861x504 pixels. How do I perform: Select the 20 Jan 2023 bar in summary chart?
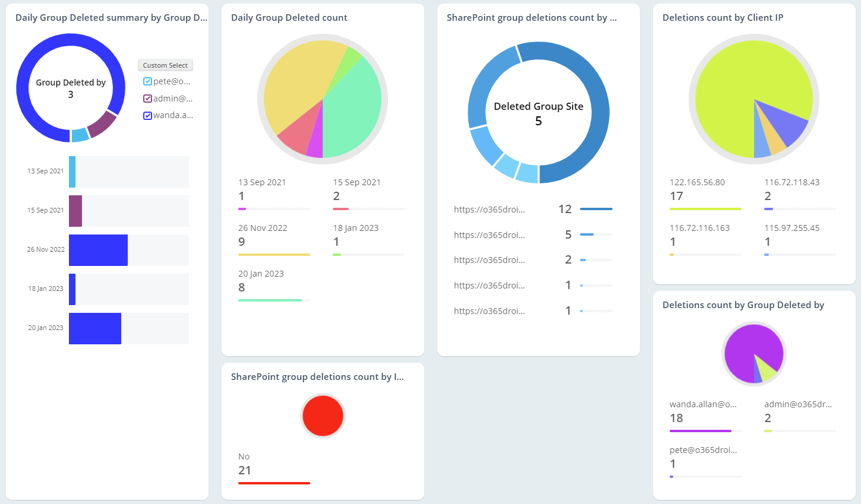coord(95,328)
